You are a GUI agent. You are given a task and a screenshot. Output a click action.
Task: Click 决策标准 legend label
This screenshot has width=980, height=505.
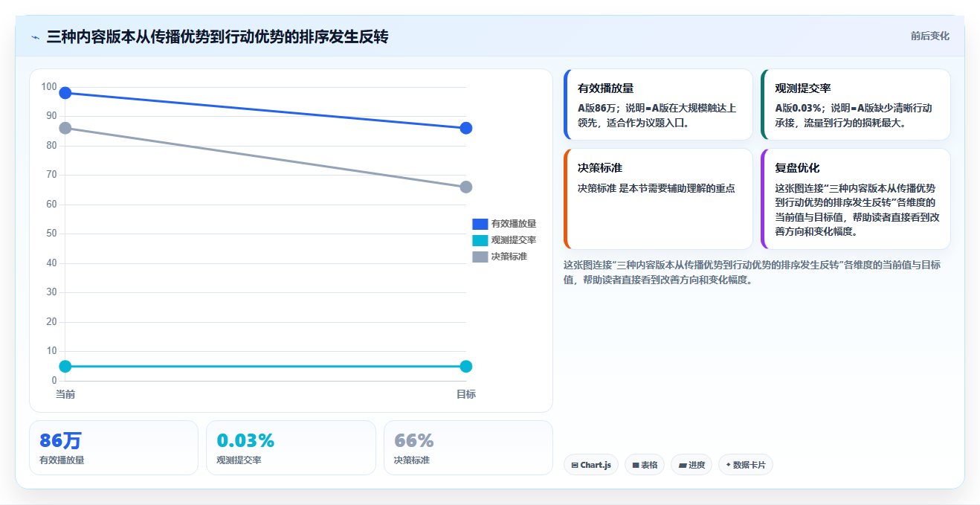[x=509, y=257]
